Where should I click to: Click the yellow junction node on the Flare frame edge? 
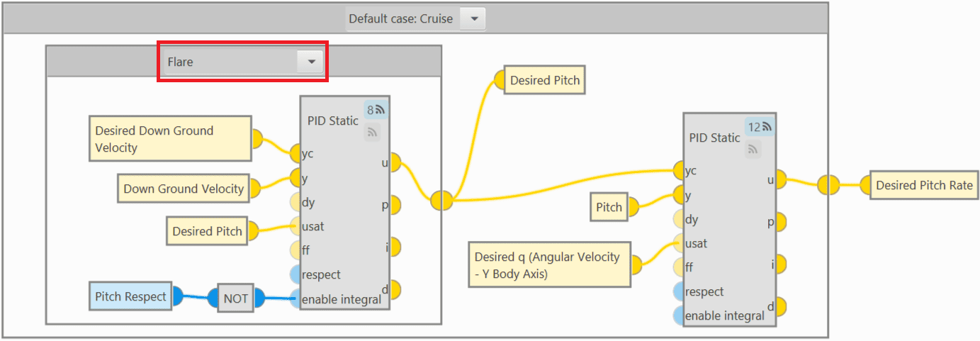(x=441, y=201)
